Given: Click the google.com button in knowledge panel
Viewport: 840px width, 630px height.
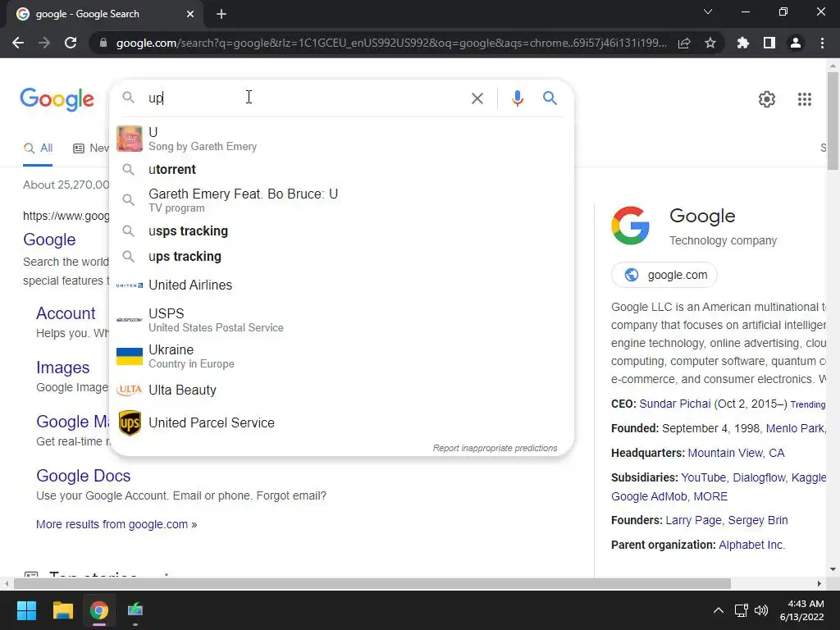Looking at the screenshot, I should pos(664,275).
